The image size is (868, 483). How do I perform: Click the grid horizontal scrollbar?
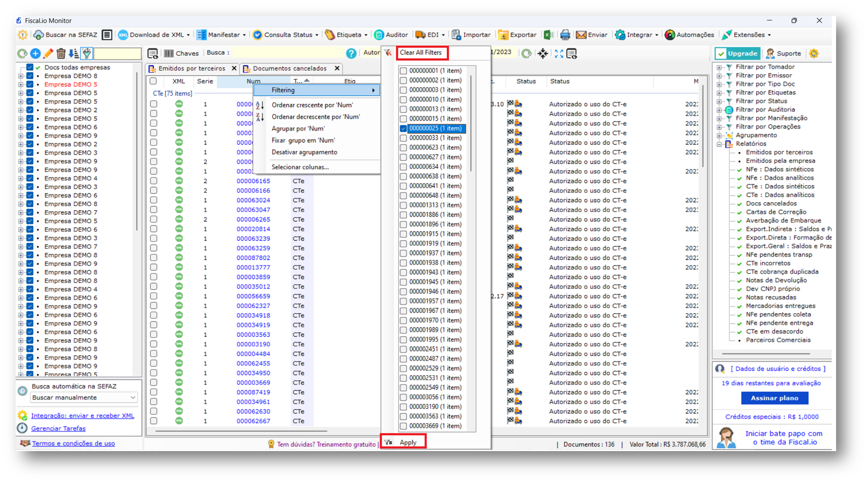click(241, 431)
